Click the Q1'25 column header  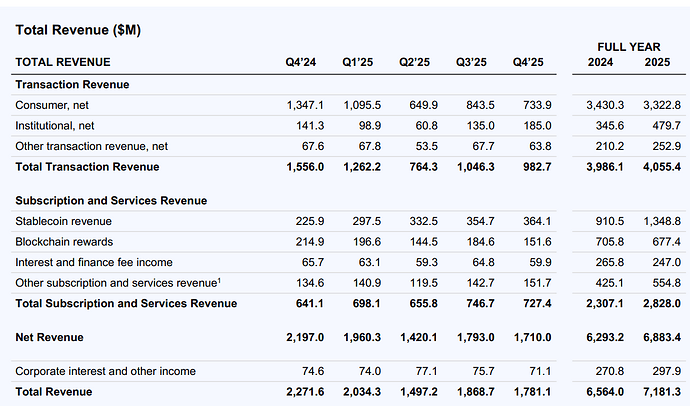[x=357, y=62]
